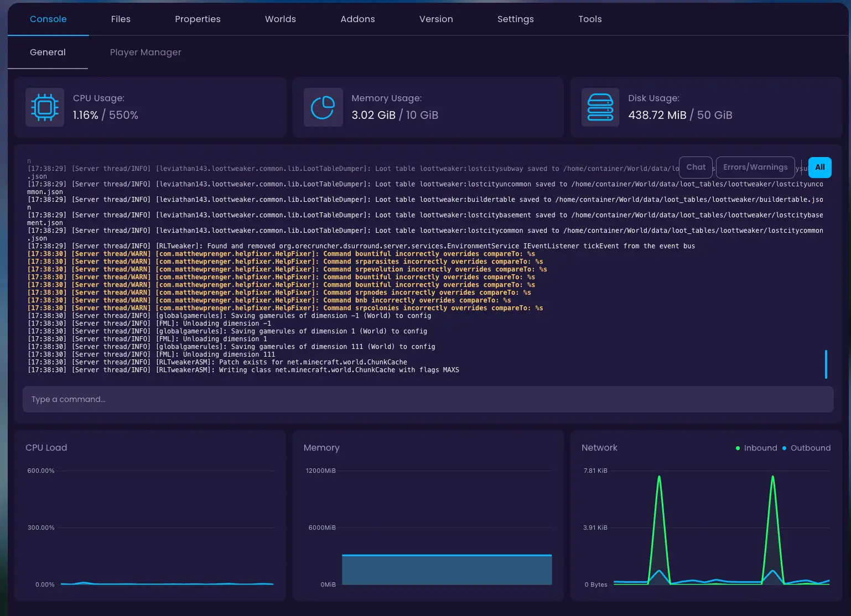Filter console log by Chat

[696, 167]
